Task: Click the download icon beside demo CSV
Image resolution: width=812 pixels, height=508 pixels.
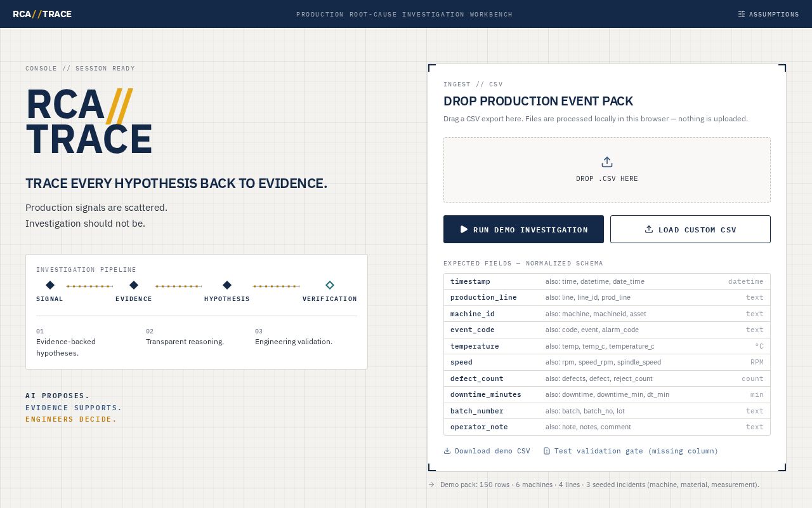Action: point(447,451)
